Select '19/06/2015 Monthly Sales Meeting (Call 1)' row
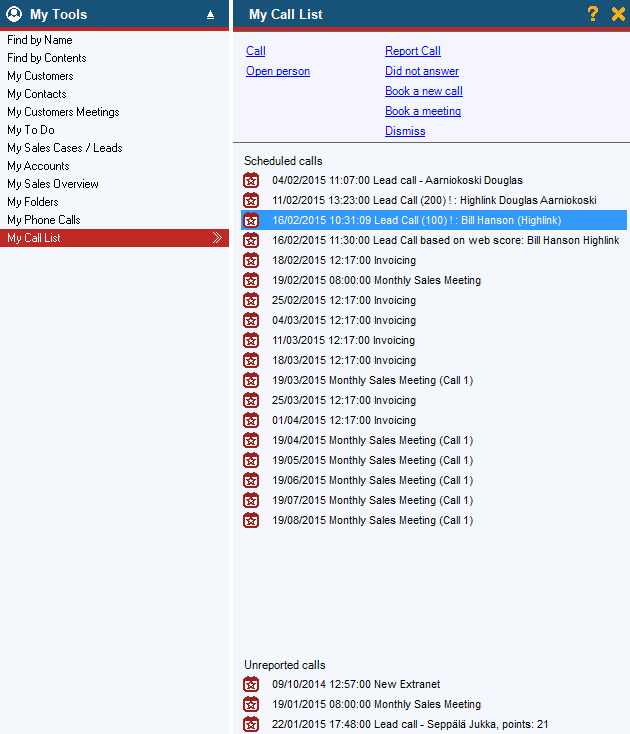630x734 pixels. tap(373, 481)
